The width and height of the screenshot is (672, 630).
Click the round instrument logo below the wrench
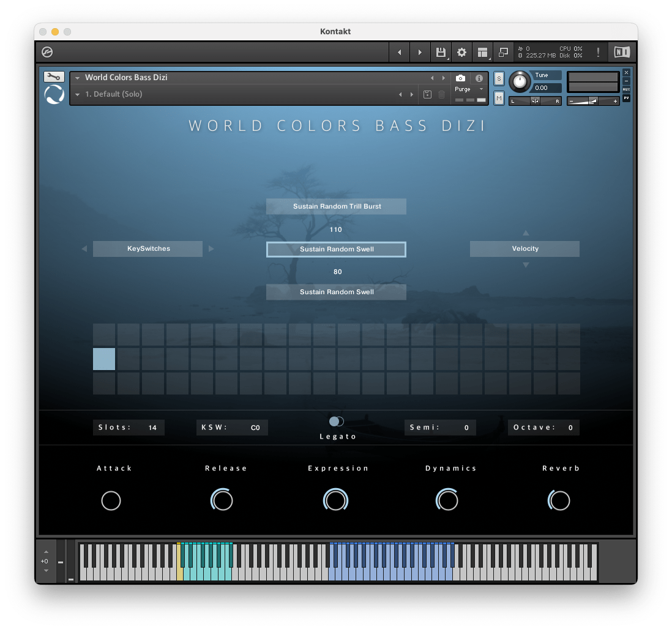[54, 94]
